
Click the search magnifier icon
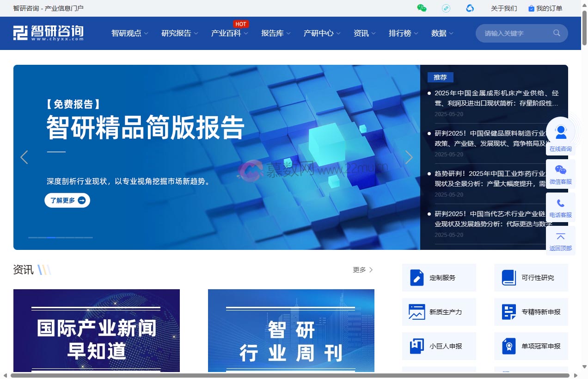(x=556, y=33)
